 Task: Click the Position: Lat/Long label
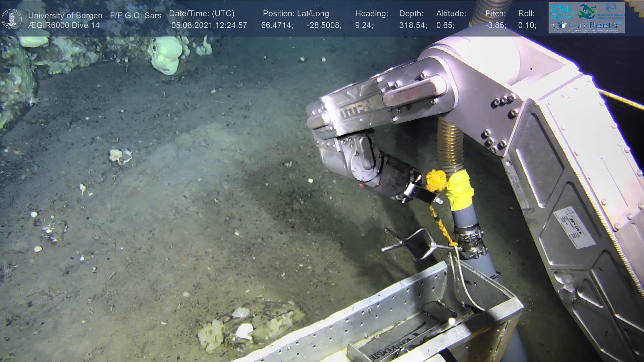[296, 14]
